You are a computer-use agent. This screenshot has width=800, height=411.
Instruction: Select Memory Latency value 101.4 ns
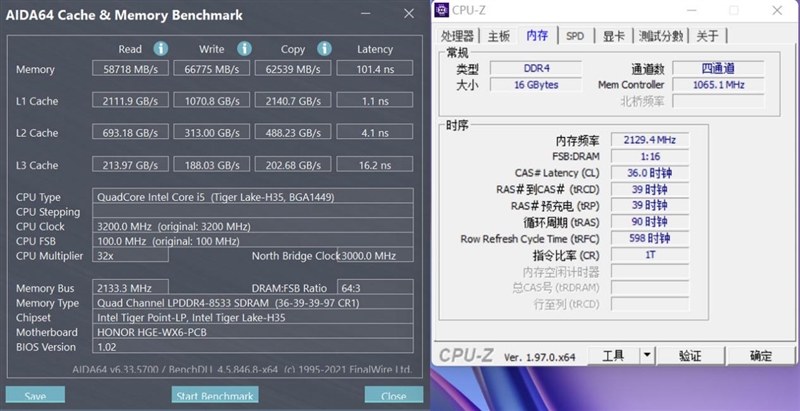pyautogui.click(x=374, y=68)
